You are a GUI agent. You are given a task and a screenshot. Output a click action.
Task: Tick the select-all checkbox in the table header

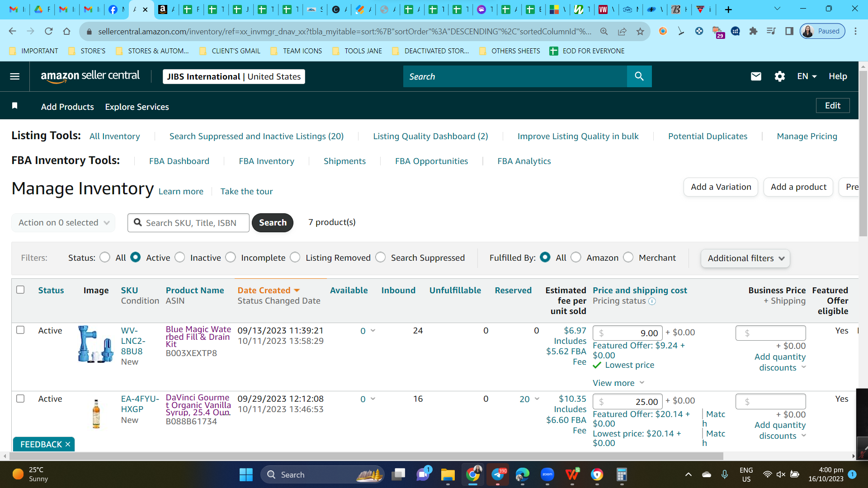tap(20, 290)
